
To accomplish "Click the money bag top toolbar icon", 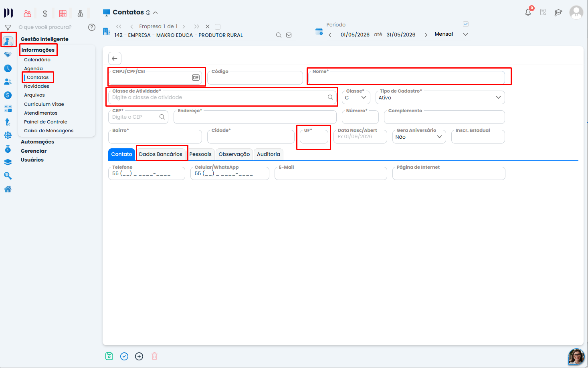I will click(x=80, y=14).
